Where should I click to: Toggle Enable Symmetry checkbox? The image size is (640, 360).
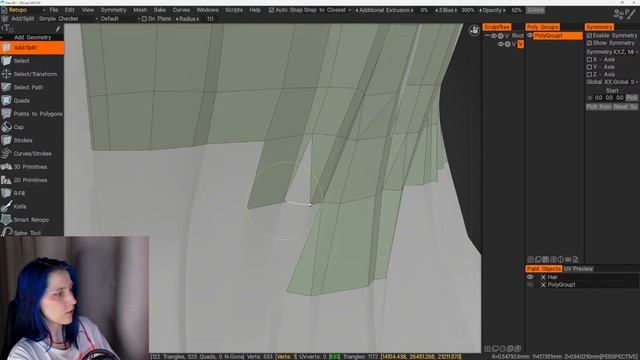click(x=589, y=36)
